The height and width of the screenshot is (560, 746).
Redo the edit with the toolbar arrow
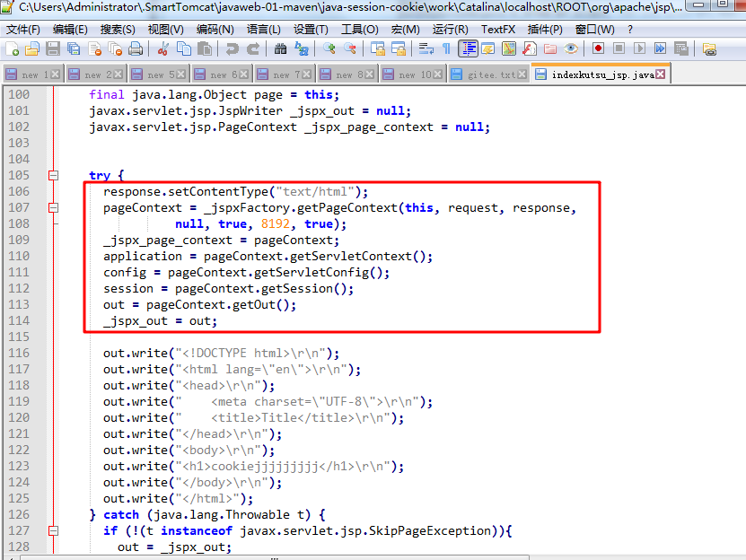(252, 49)
